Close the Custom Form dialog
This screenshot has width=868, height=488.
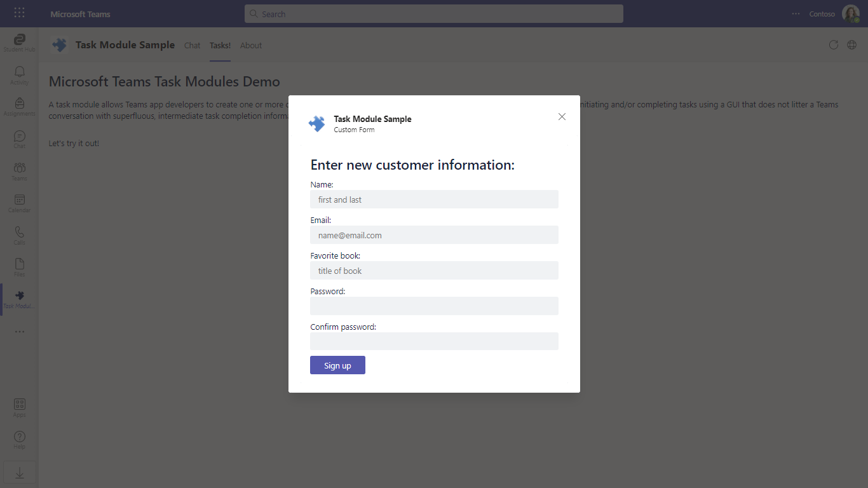click(x=562, y=116)
